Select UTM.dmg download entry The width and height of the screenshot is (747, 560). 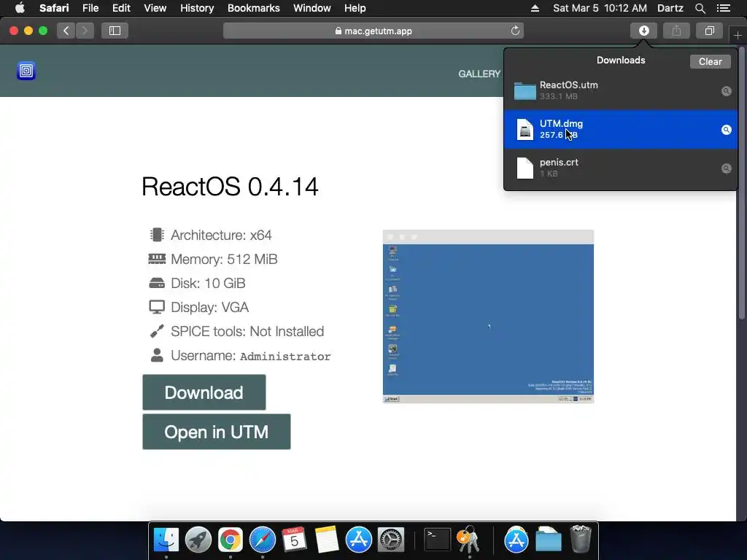[620, 130]
